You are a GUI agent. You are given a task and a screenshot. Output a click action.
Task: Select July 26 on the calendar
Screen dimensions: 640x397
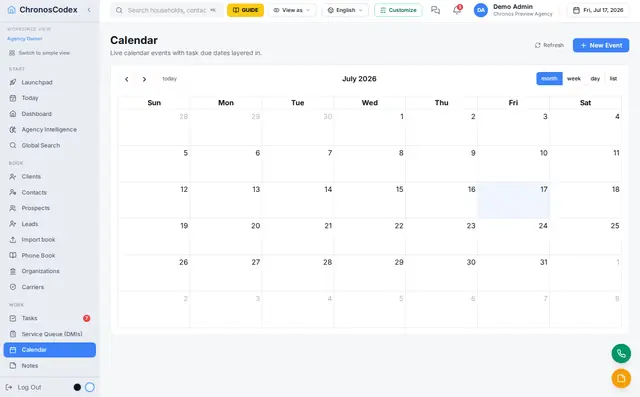point(154,273)
